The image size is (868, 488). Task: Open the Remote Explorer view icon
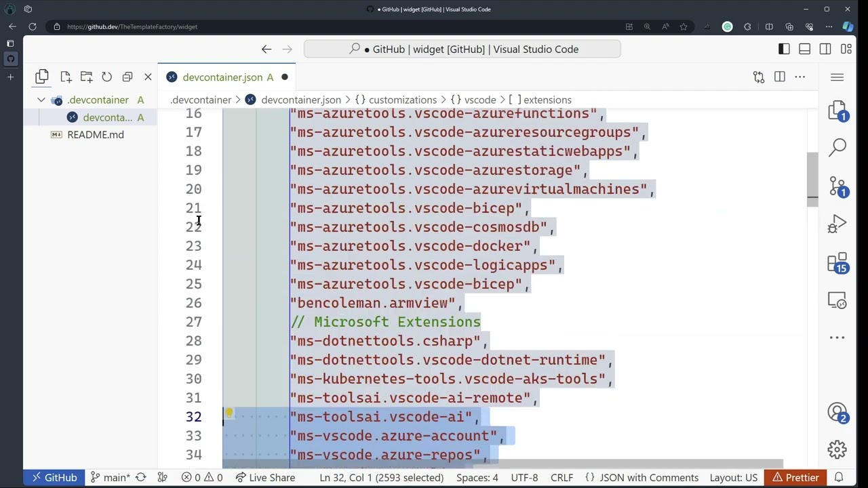(838, 300)
